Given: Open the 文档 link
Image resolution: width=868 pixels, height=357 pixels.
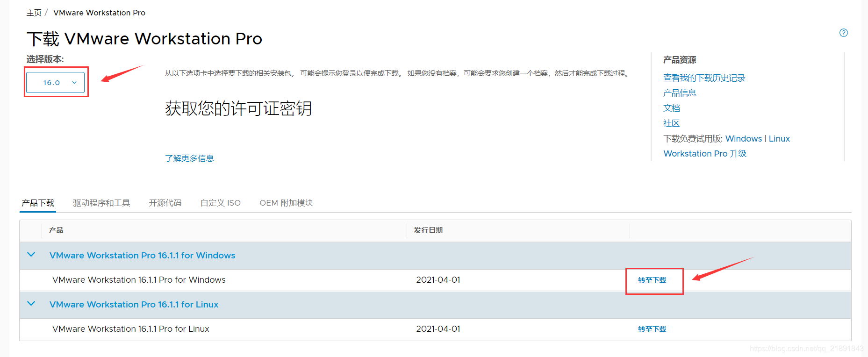Looking at the screenshot, I should tap(671, 108).
